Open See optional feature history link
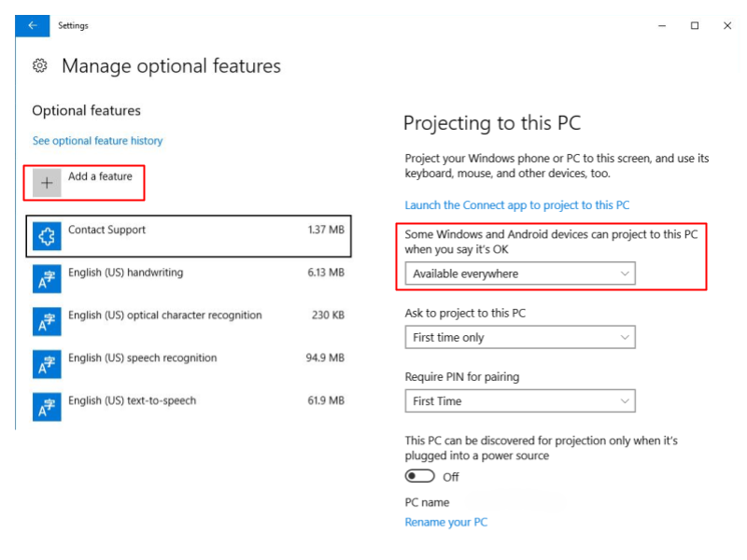 97,141
